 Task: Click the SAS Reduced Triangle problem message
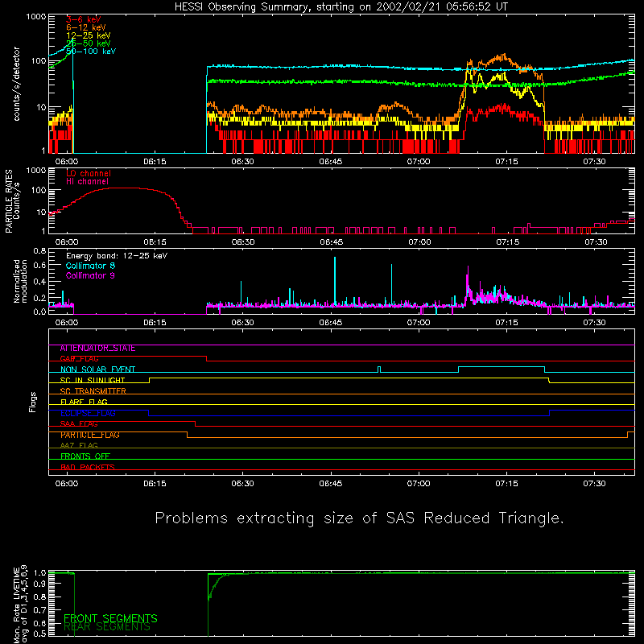tap(359, 518)
